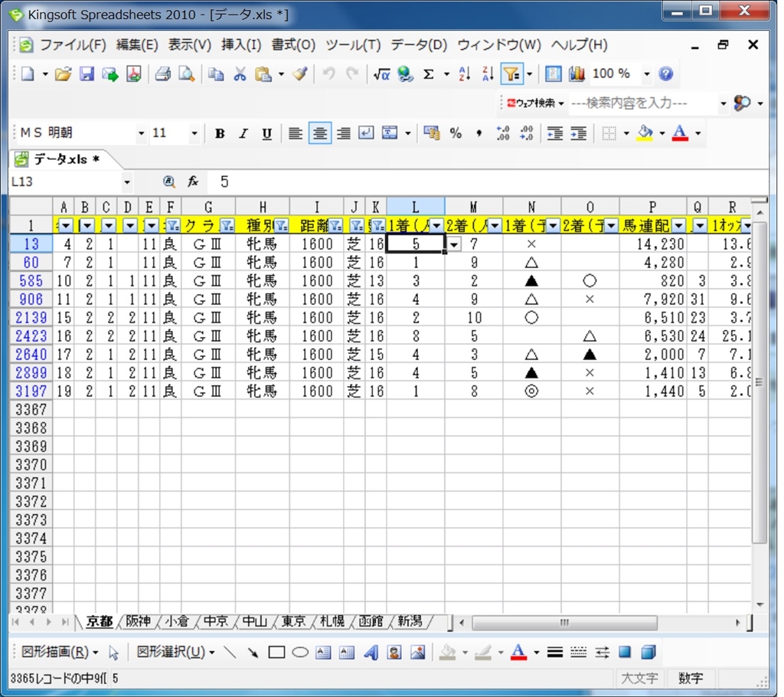
Task: Open the font name dropdown MS 明朝
Action: pyautogui.click(x=141, y=134)
